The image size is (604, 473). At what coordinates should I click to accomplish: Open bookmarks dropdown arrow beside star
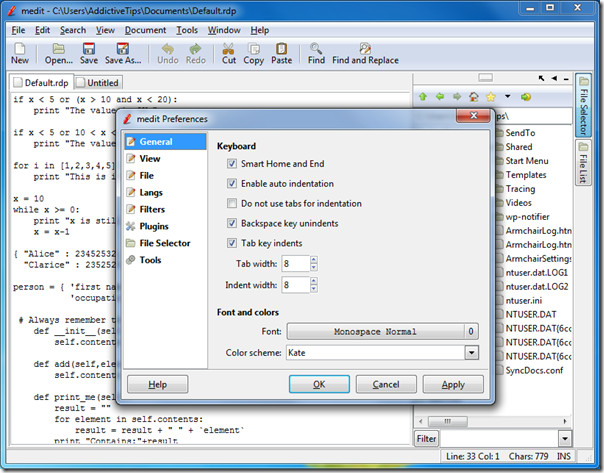[507, 96]
